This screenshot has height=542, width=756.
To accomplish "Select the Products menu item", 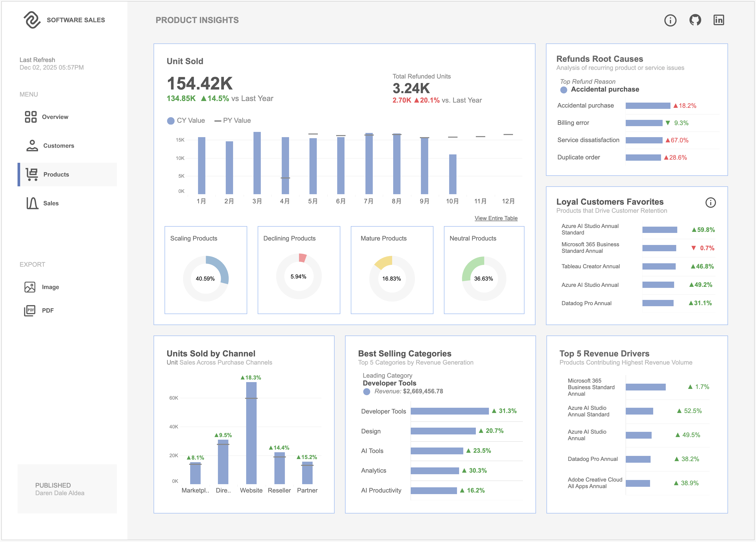I will (56, 175).
